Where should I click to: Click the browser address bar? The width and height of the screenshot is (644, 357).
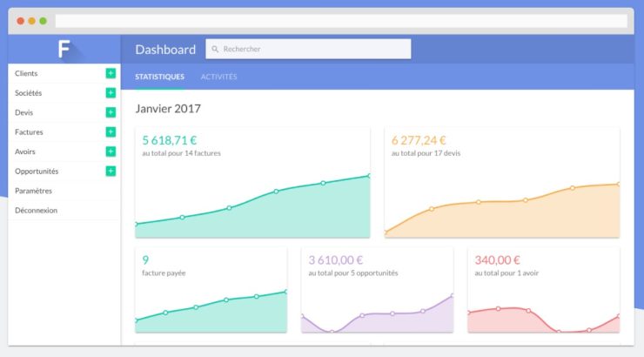click(340, 20)
